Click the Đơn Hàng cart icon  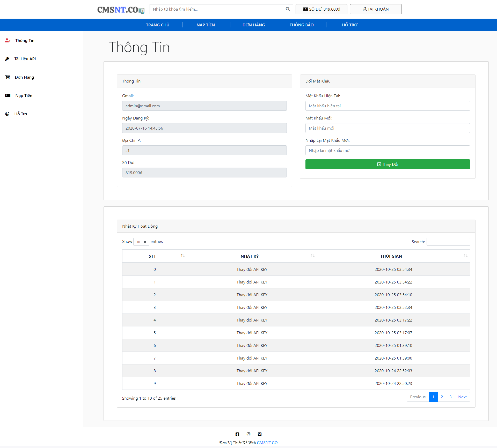coord(8,77)
